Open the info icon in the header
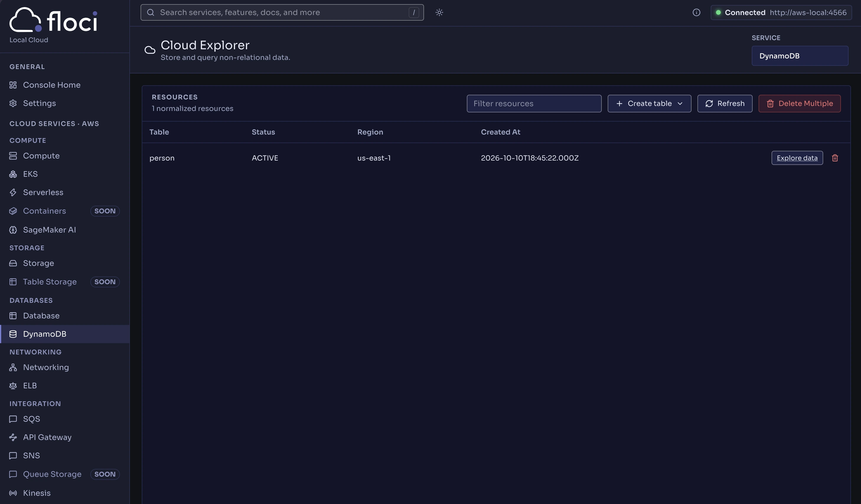861x504 pixels. [x=696, y=13]
